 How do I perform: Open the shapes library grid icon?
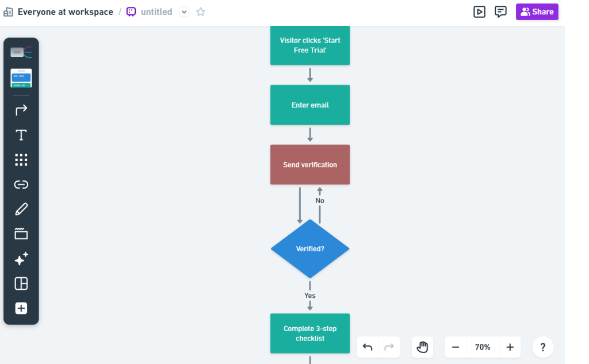21,159
